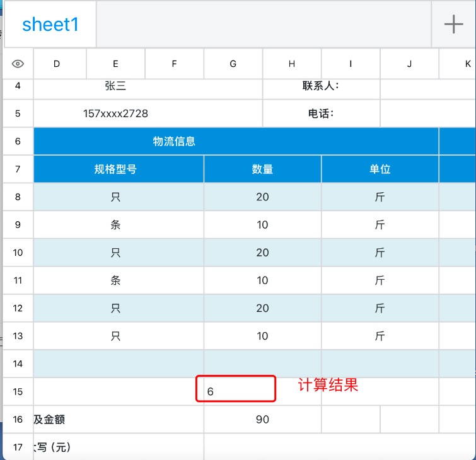
Task: Click the 条 cell in row 9
Action: [119, 224]
